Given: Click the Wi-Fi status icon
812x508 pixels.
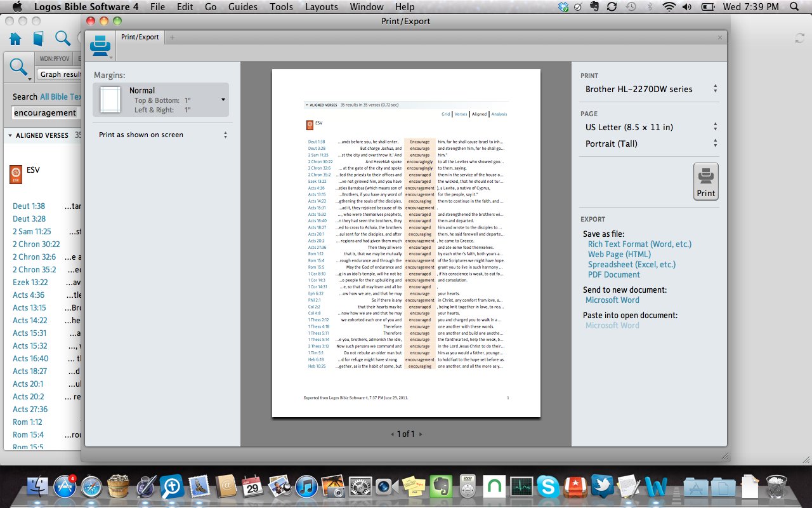Looking at the screenshot, I should [x=669, y=7].
